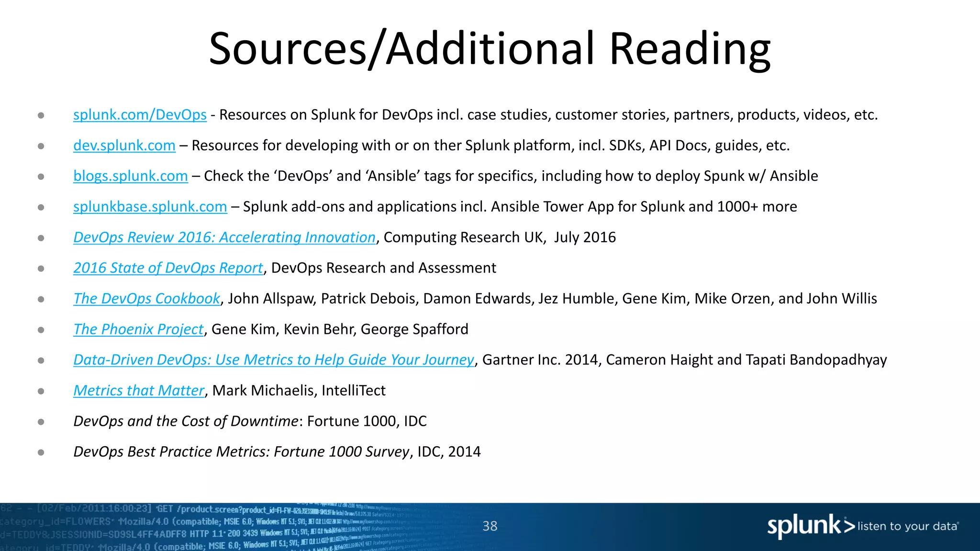
Task: Click the Sources/Additional Reading title
Action: 490,49
